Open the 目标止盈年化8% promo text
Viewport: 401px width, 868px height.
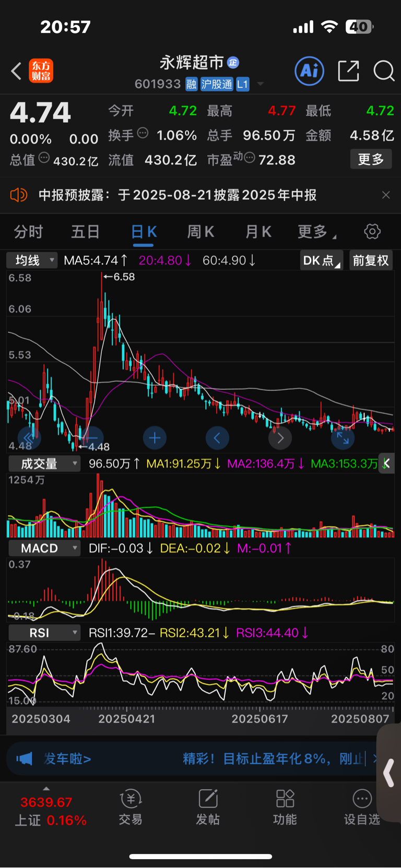pyautogui.click(x=274, y=758)
